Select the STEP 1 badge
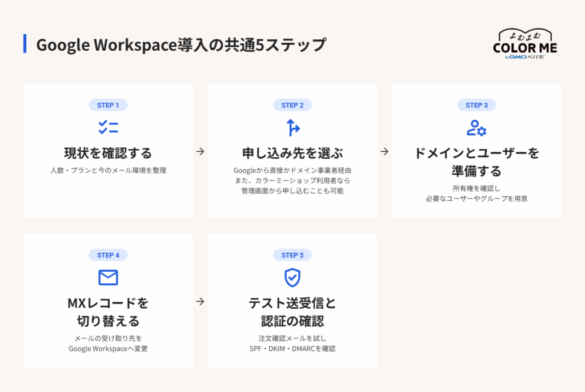Image resolution: width=585 pixels, height=392 pixels. coord(108,105)
